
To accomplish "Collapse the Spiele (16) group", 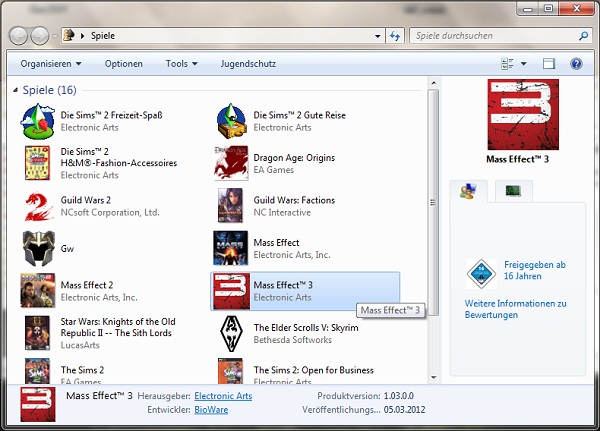I will [x=15, y=90].
